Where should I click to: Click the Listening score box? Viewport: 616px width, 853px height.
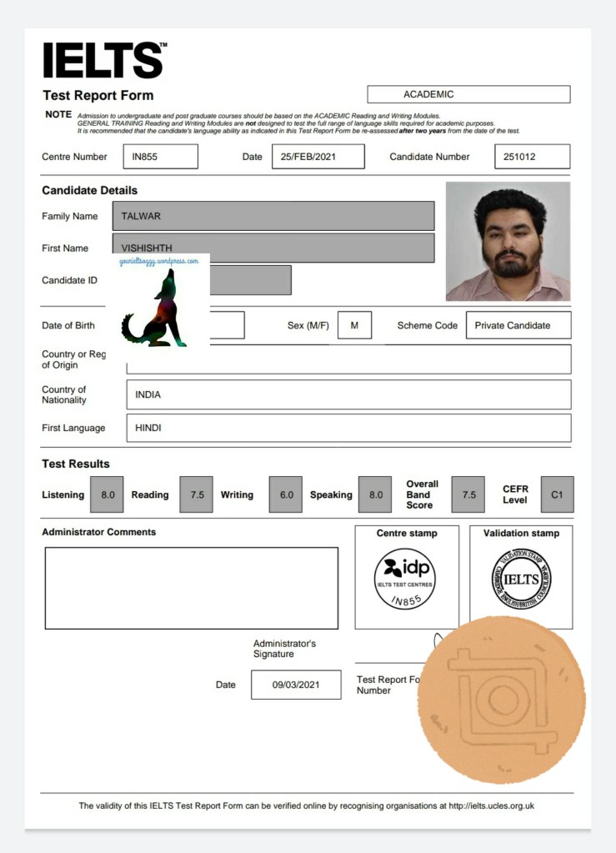pos(108,494)
